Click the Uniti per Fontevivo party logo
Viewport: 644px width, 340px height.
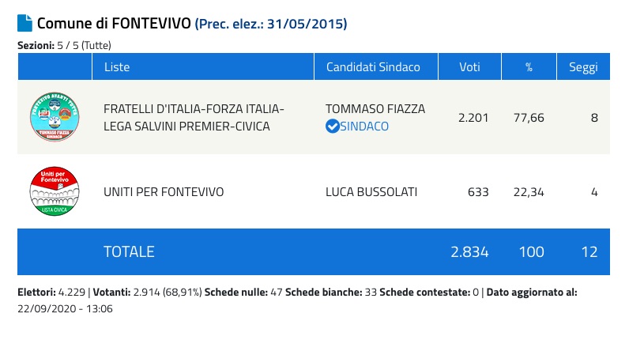(x=55, y=191)
